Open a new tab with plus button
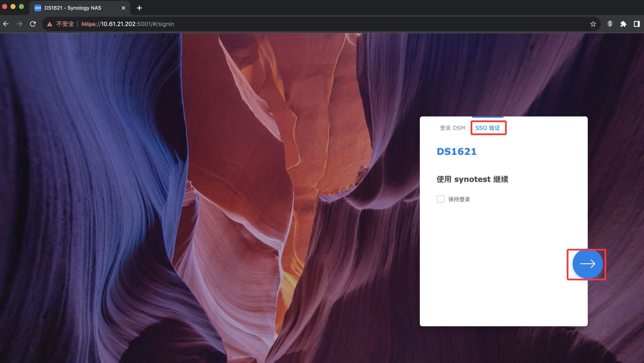Viewport: 644px width, 363px height. (x=139, y=8)
